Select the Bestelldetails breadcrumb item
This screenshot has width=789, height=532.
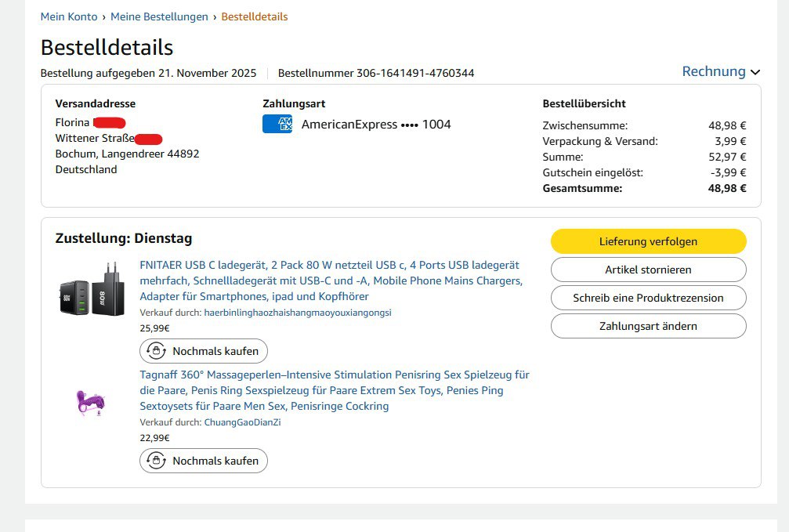coord(254,16)
